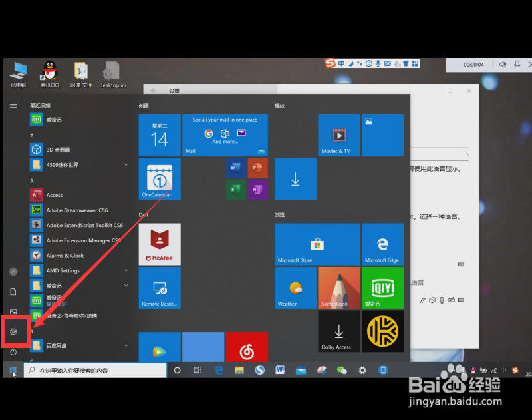Open WeChat from the taskbar
532x420 pixels.
click(x=342, y=371)
